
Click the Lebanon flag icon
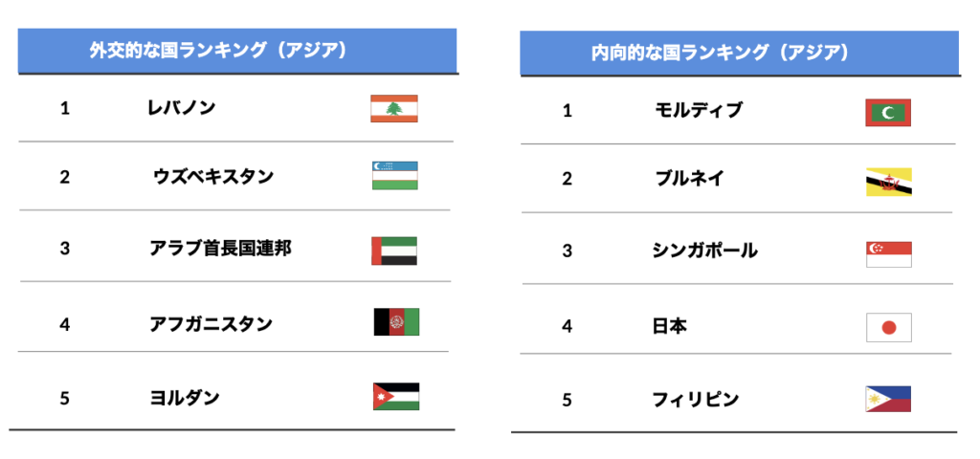pos(393,109)
